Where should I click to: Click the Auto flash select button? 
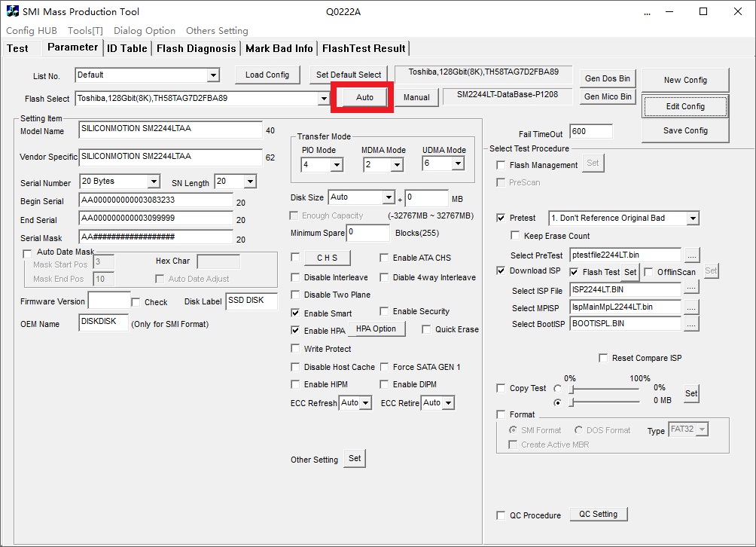pyautogui.click(x=364, y=98)
